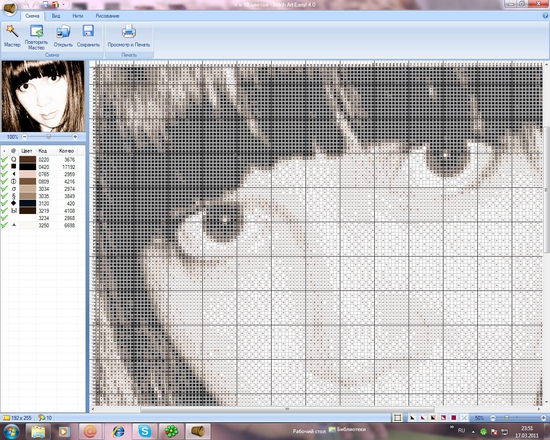Toggle the checkmark for color 3120
This screenshot has width=550, height=440.
point(4,204)
